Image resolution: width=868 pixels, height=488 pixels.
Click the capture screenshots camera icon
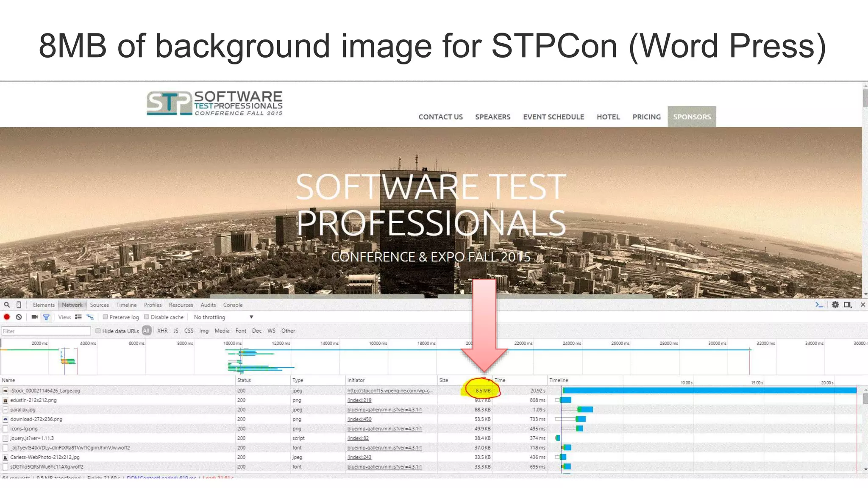[x=34, y=317]
